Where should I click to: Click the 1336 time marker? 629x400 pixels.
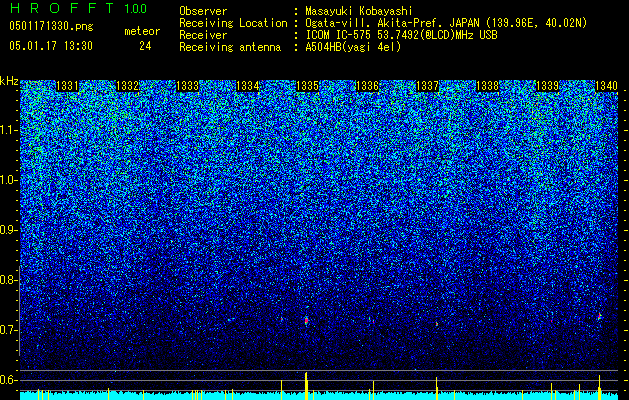pos(367,86)
